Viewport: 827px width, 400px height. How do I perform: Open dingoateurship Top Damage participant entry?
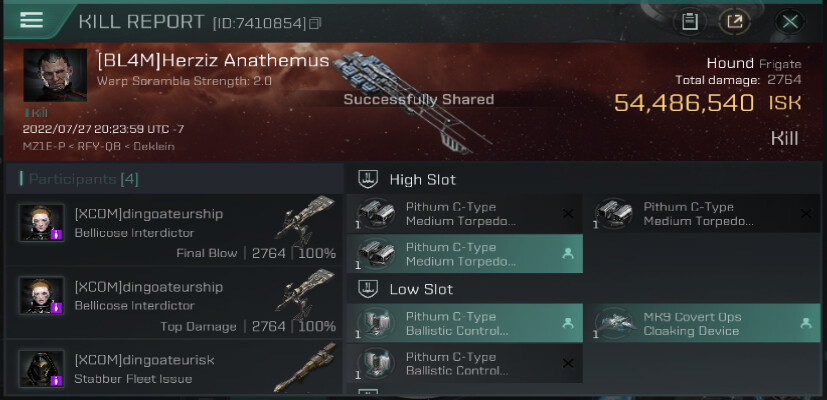(175, 303)
